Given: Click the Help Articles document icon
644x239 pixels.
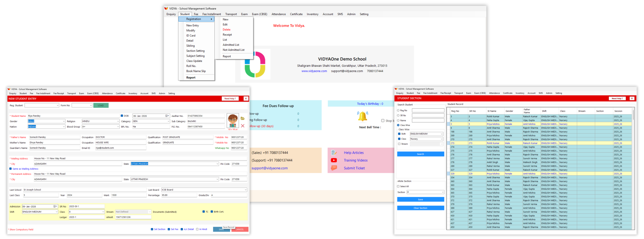Looking at the screenshot, I should coord(334,153).
